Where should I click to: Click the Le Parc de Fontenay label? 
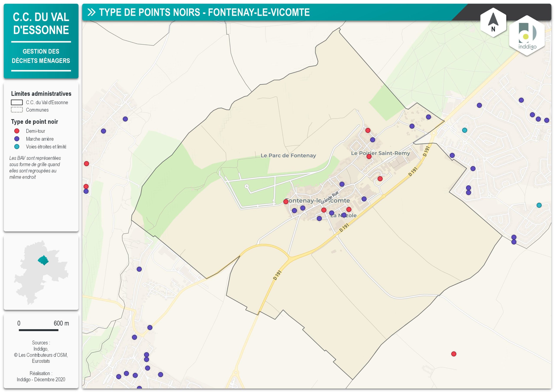click(x=288, y=155)
